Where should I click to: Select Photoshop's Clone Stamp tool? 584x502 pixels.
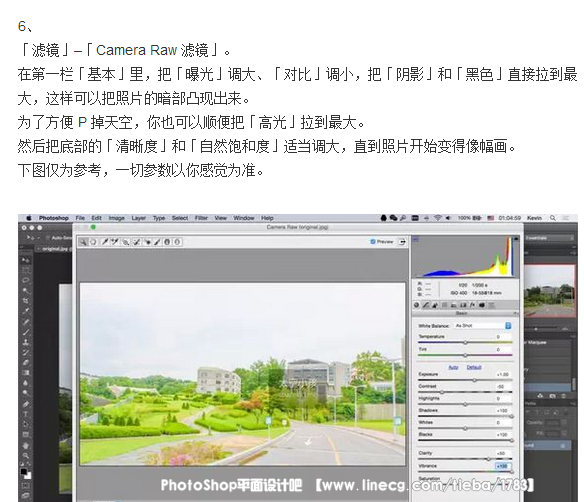(x=25, y=342)
